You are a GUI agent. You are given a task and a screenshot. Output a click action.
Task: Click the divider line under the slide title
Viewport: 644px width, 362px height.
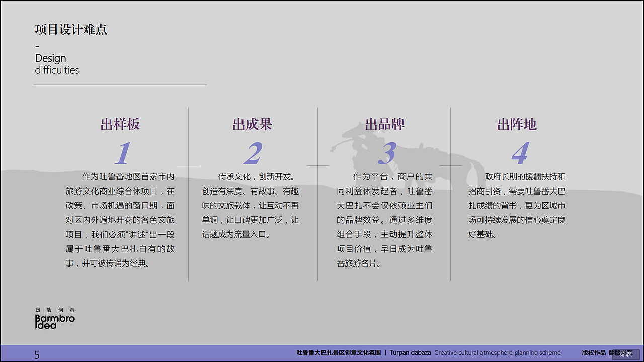[121, 84]
